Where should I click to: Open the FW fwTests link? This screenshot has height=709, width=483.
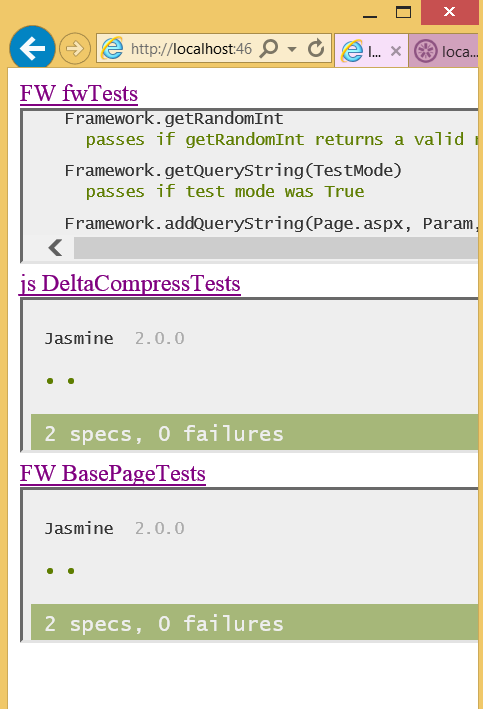(79, 94)
